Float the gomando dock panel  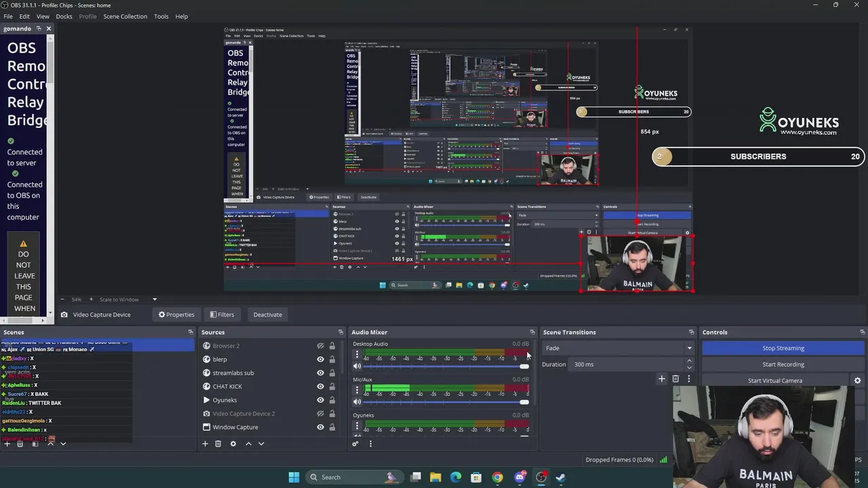pos(39,28)
